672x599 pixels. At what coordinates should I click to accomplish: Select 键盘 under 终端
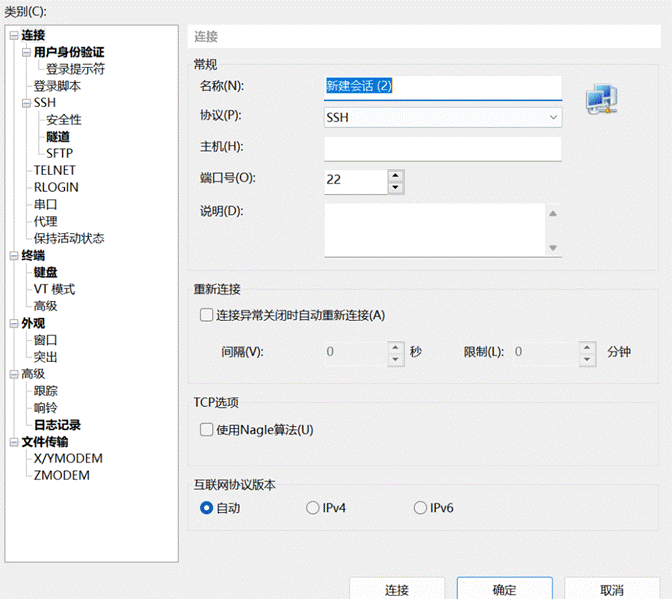[x=45, y=272]
